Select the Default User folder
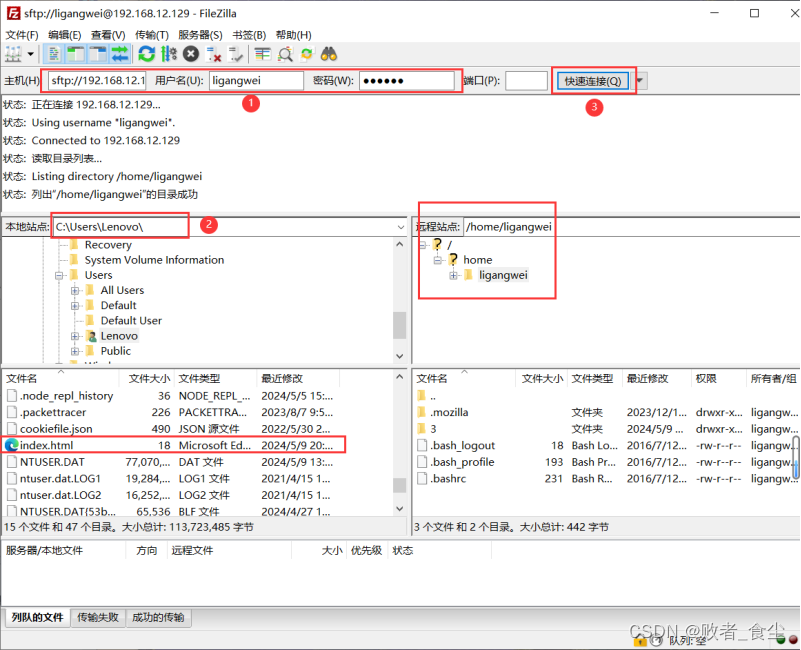Screen dimensions: 801x650 click(x=131, y=320)
